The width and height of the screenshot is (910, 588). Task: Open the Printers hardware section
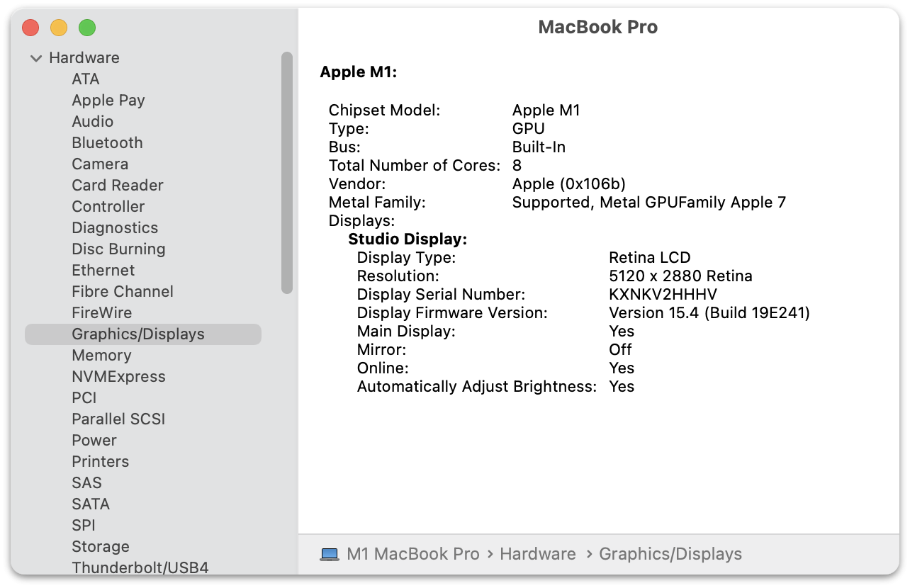pyautogui.click(x=100, y=461)
